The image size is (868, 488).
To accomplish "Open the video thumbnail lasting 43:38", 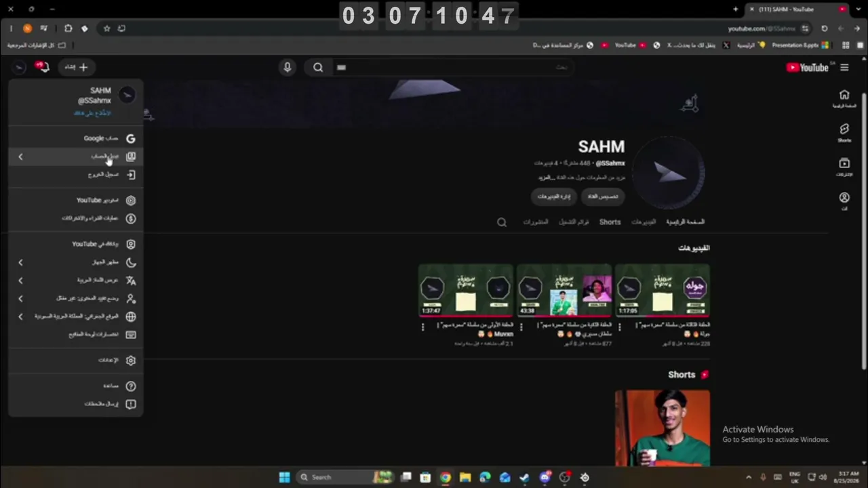I will pyautogui.click(x=564, y=290).
